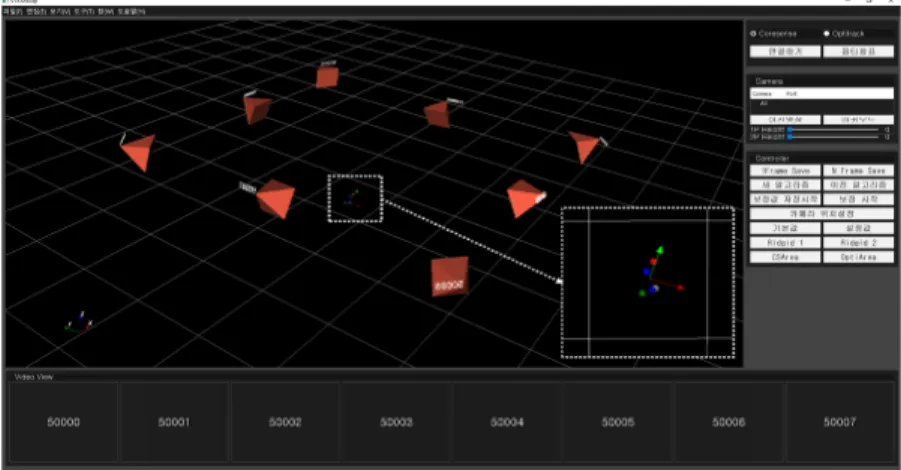Open the 창(W) menu
901x470 pixels.
(106, 11)
